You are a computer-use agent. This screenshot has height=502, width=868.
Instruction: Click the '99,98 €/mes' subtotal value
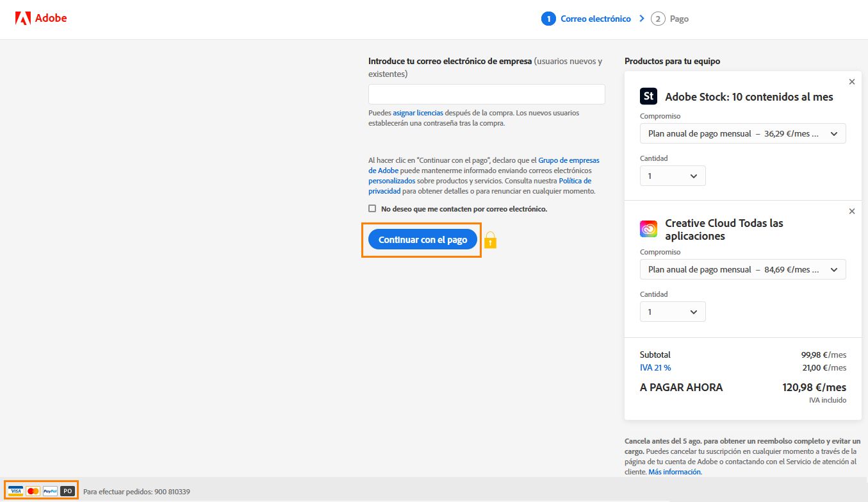[x=824, y=355]
